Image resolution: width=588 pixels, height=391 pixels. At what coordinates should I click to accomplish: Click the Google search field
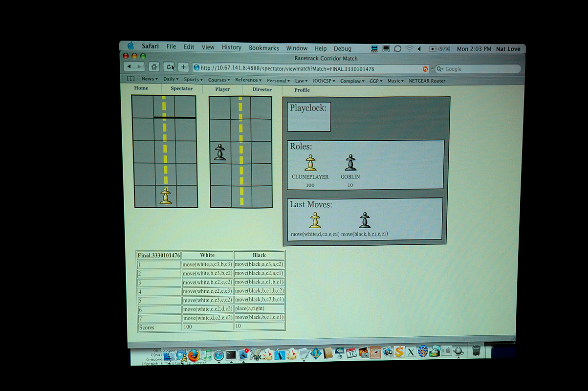(x=479, y=69)
